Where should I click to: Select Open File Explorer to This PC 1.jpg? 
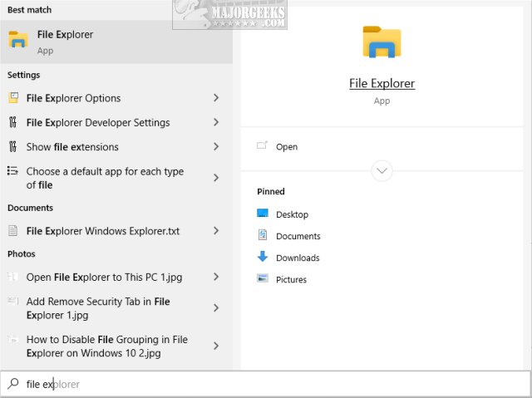click(104, 278)
